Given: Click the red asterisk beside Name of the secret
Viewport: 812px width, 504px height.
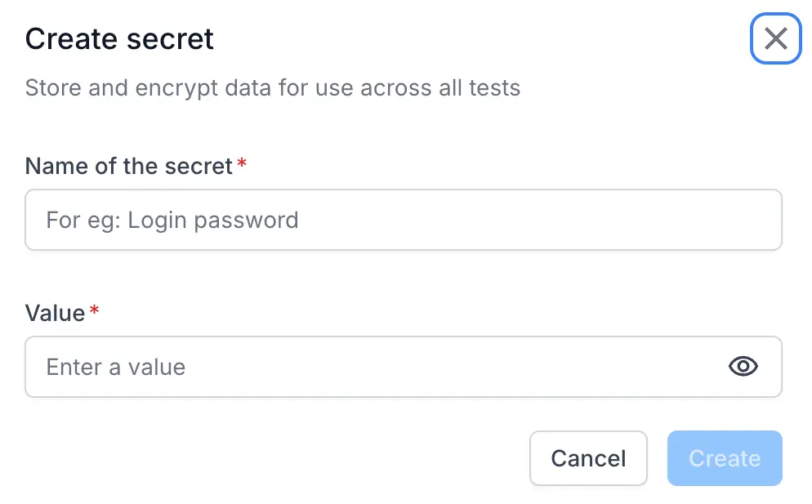Looking at the screenshot, I should click(242, 166).
